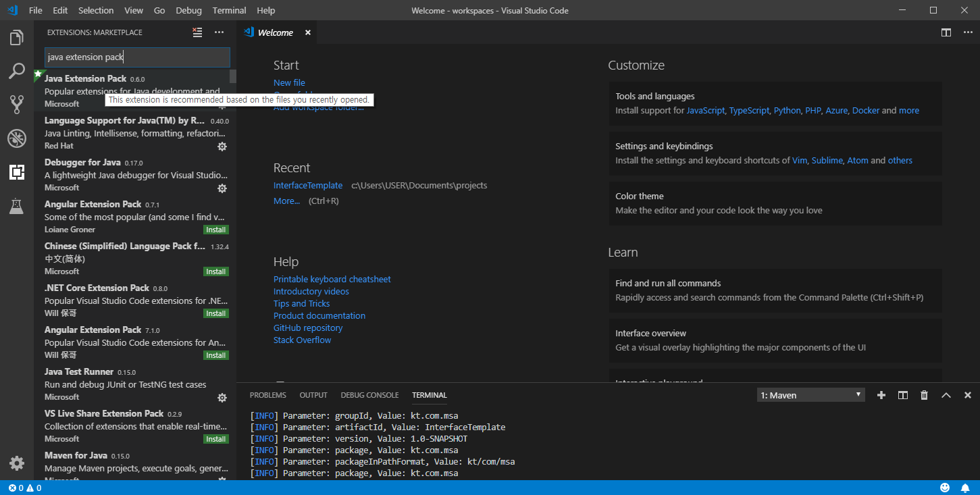Open Printable keyboard cheatsheet link
980x495 pixels.
click(x=332, y=279)
